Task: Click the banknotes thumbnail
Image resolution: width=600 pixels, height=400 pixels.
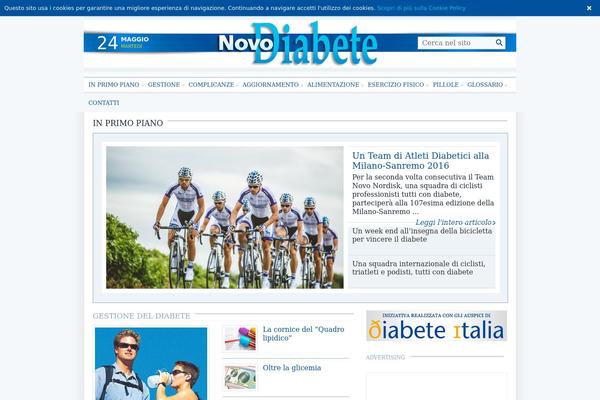Action: click(240, 377)
